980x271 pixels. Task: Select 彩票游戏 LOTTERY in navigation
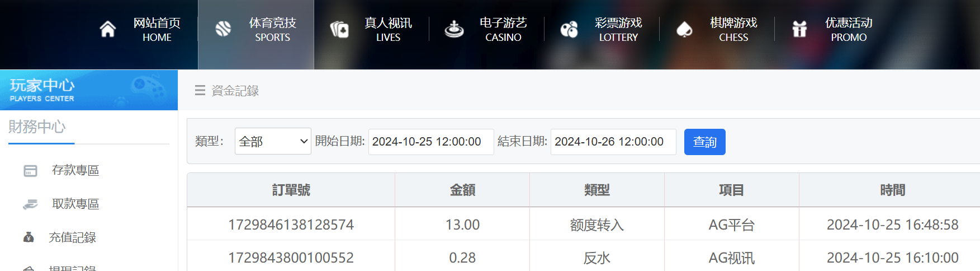tap(618, 29)
